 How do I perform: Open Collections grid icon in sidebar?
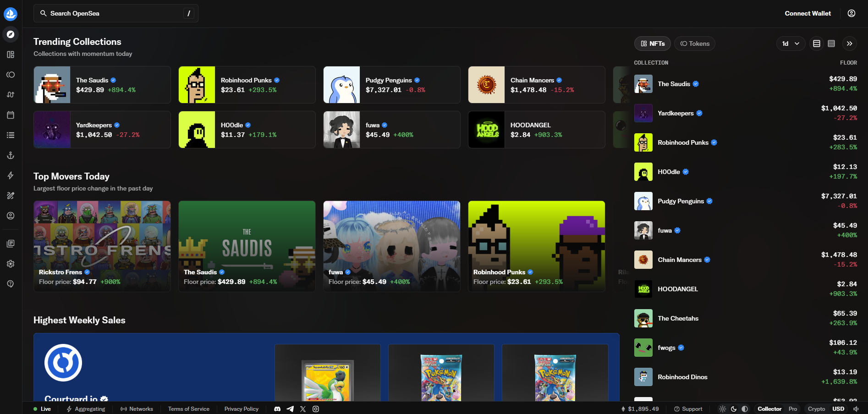pos(11,54)
